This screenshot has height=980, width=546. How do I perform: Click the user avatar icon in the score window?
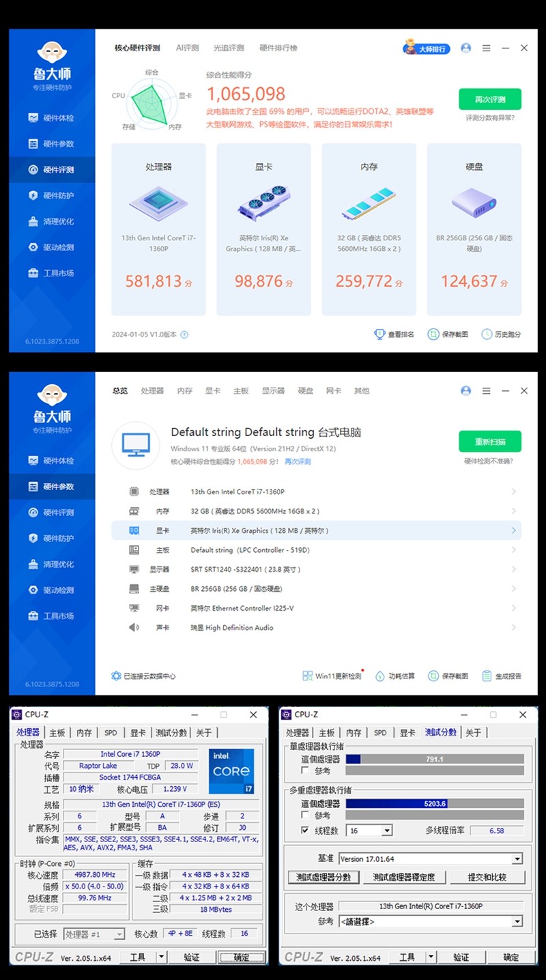(466, 48)
